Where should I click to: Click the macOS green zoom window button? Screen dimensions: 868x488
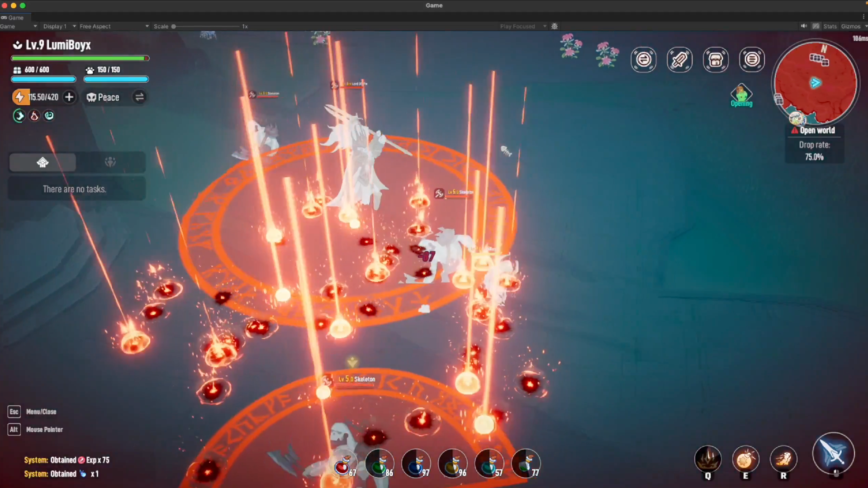pyautogui.click(x=23, y=5)
